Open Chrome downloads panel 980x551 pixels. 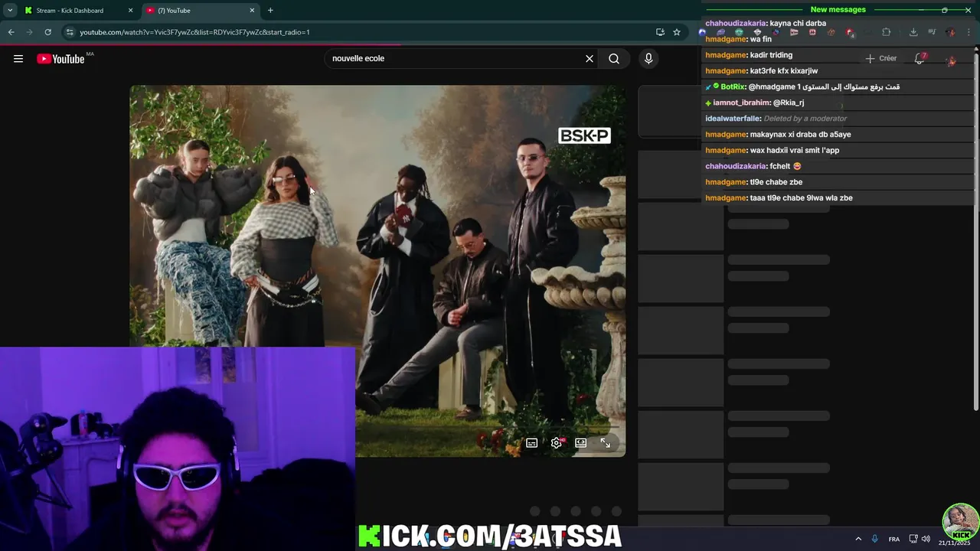pos(913,32)
